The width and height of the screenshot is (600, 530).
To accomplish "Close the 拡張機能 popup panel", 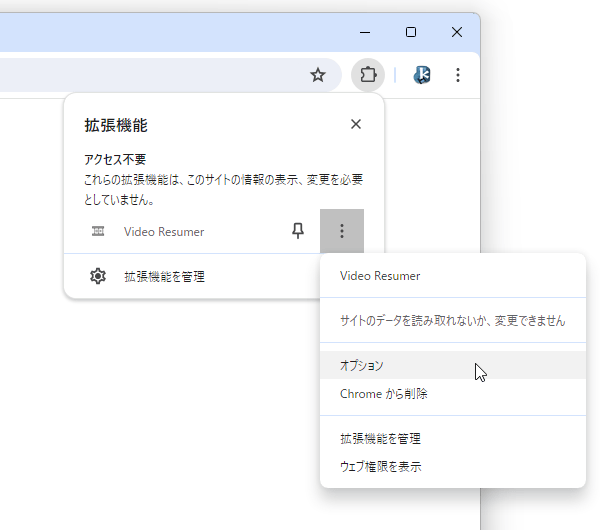I will tap(356, 124).
